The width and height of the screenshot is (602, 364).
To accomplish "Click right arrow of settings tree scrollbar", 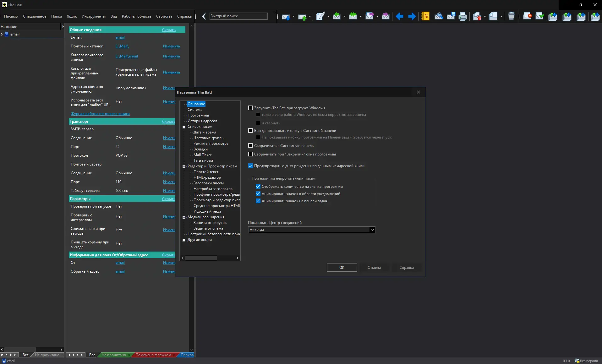I will (238, 258).
